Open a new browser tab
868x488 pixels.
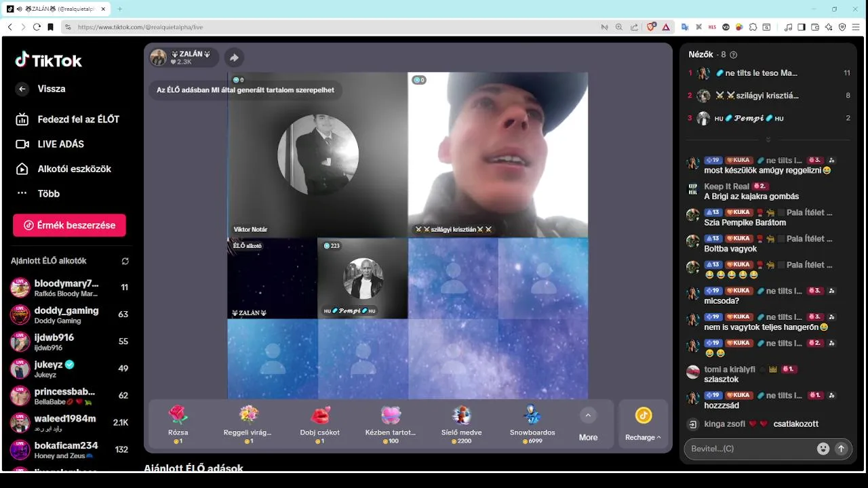tap(120, 9)
